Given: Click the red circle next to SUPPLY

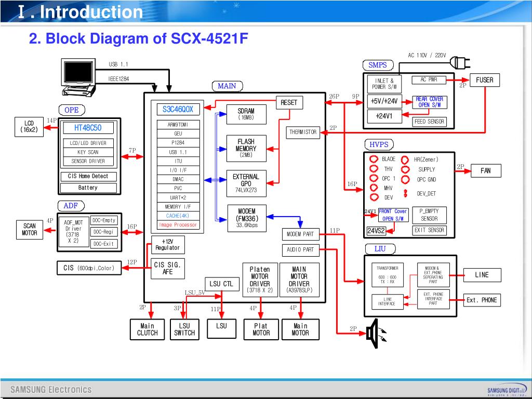Looking at the screenshot, I should coord(405,169).
